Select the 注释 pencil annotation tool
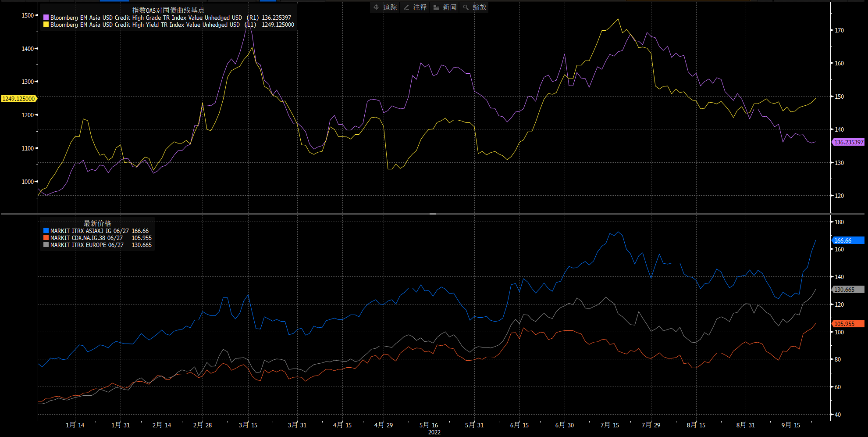The image size is (868, 437). 415,7
